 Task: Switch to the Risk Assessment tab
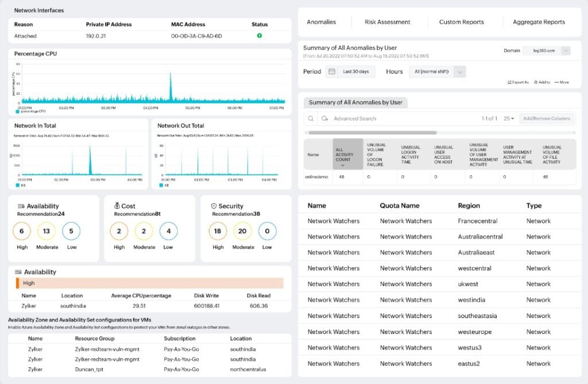(x=388, y=22)
